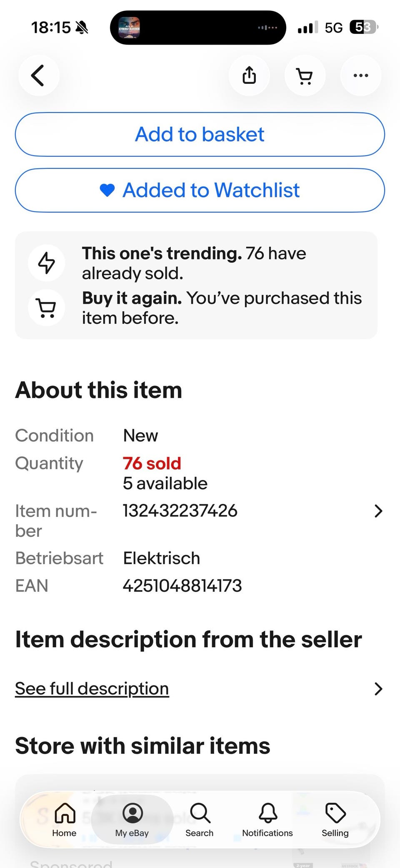
Task: Tap the cart icon beside Buy it again
Action: (x=46, y=308)
